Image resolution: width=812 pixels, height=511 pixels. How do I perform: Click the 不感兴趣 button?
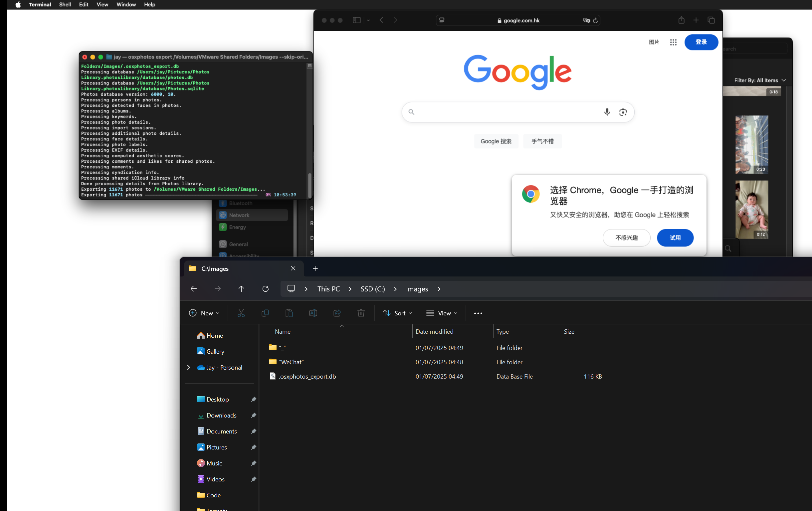pyautogui.click(x=626, y=238)
